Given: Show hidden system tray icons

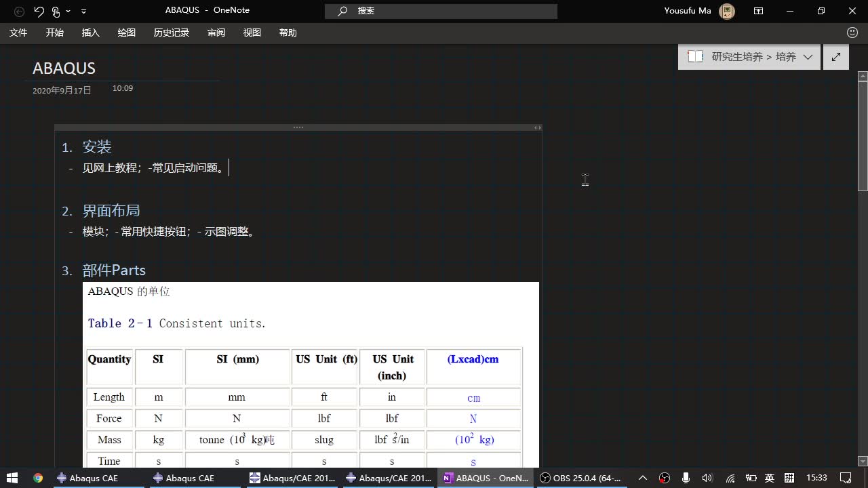Looking at the screenshot, I should coord(643,478).
